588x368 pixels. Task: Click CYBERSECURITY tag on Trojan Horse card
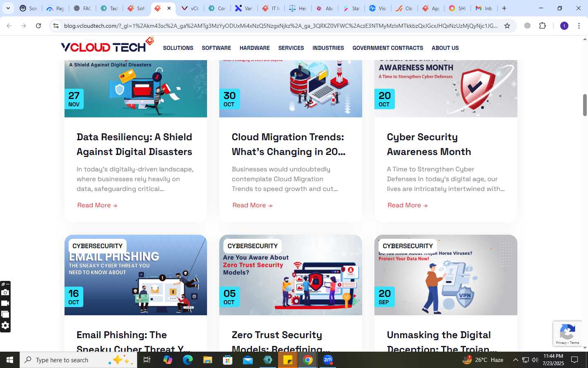408,246
